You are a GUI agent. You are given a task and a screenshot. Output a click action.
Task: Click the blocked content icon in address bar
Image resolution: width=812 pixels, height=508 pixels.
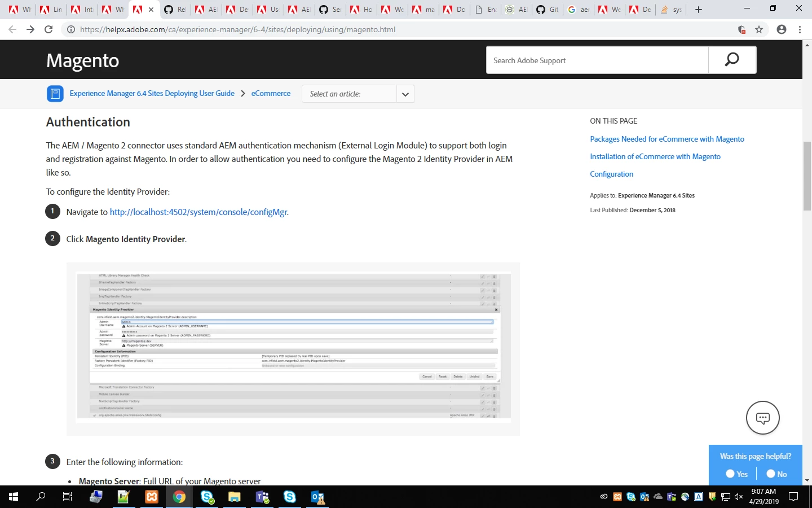[742, 29]
